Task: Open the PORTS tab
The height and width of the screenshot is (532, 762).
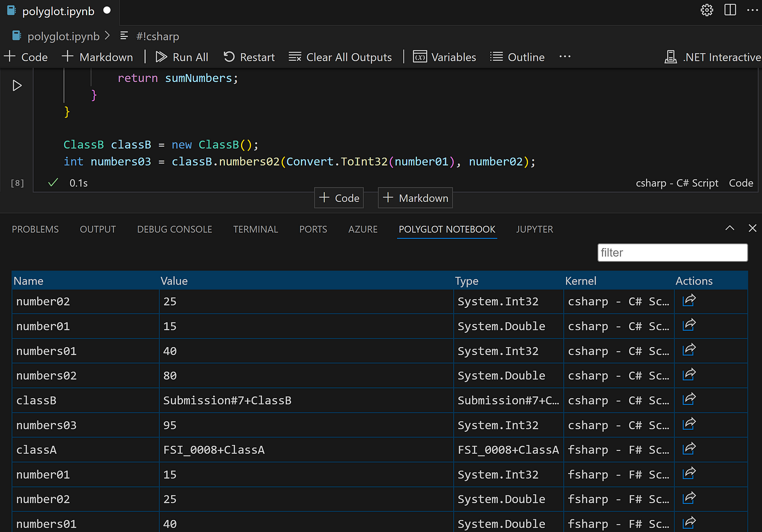Action: click(314, 230)
